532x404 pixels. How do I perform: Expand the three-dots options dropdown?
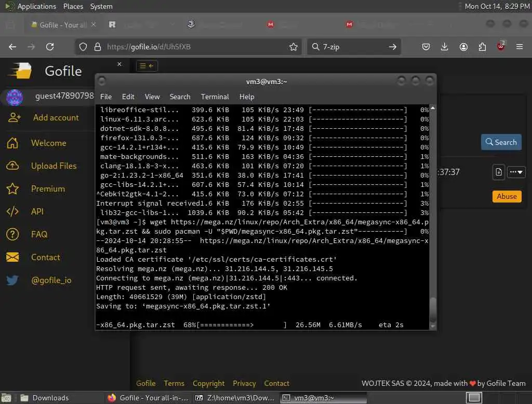coord(516,172)
